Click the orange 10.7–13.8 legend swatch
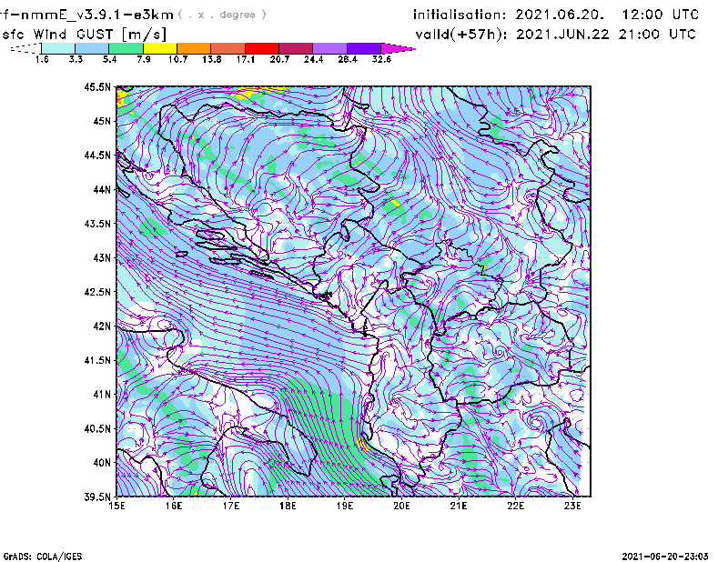The image size is (728, 562). (194, 48)
